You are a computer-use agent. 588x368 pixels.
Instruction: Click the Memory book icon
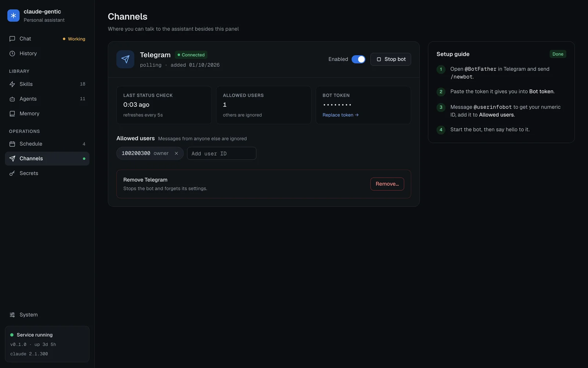click(12, 114)
